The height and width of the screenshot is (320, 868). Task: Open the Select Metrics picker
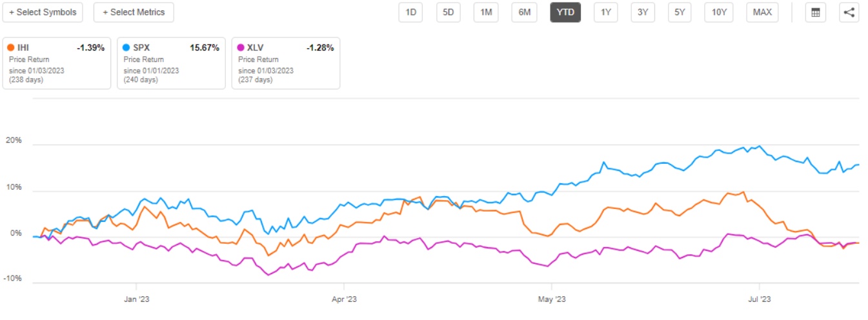(x=134, y=12)
